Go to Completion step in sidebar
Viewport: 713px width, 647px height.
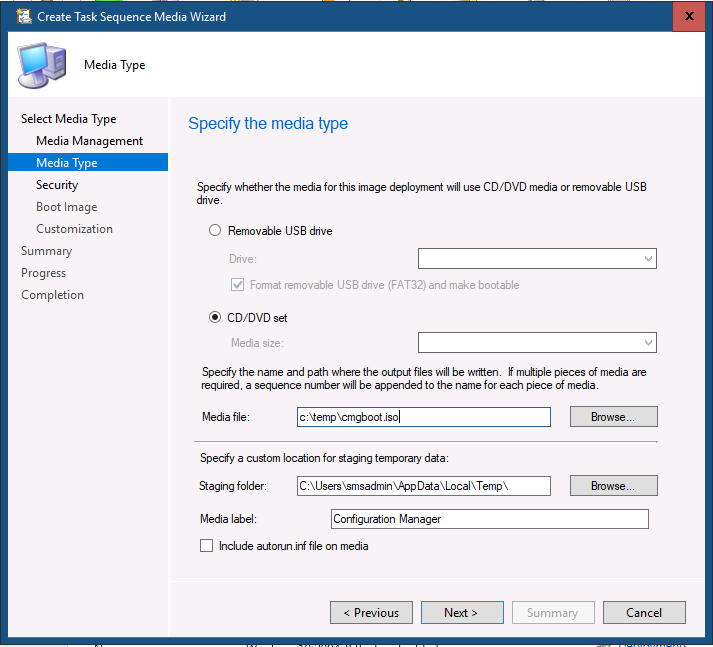[52, 295]
